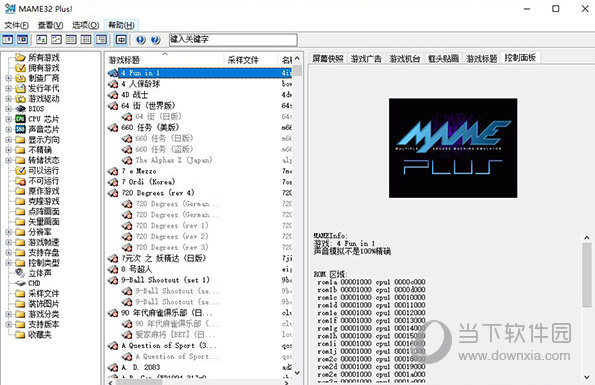Switch to large icons view
Viewport: 595px width, 385px height.
(41, 39)
